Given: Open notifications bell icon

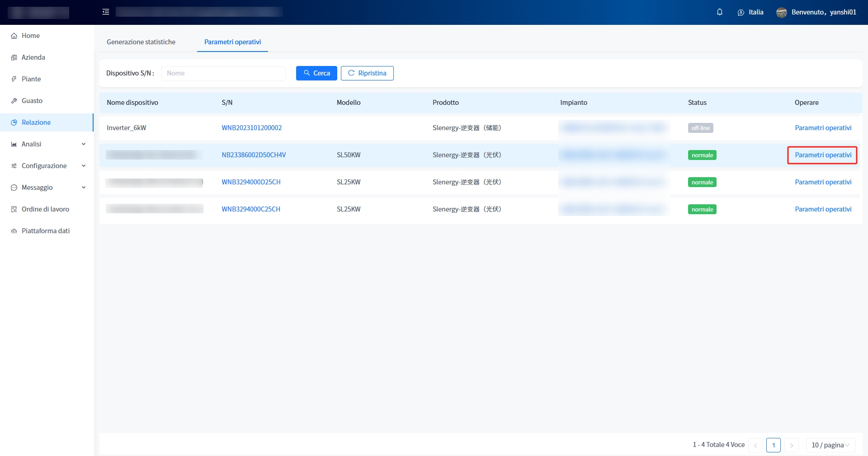Looking at the screenshot, I should pyautogui.click(x=720, y=12).
